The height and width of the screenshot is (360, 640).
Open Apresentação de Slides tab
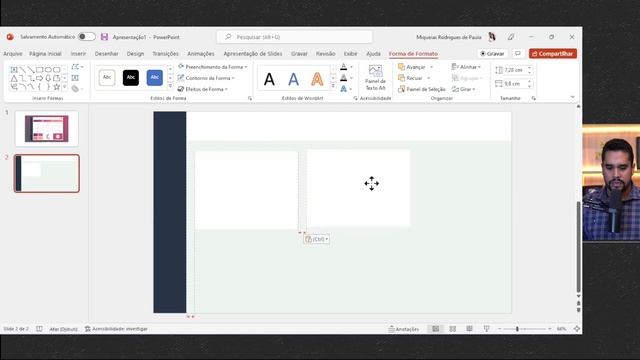(x=253, y=53)
